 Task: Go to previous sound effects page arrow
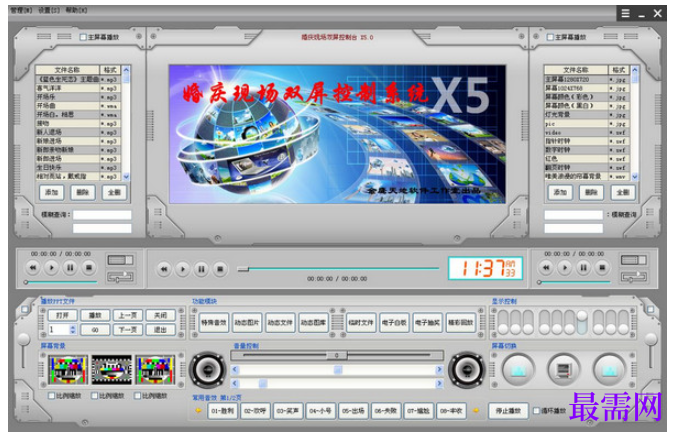pos(199,411)
